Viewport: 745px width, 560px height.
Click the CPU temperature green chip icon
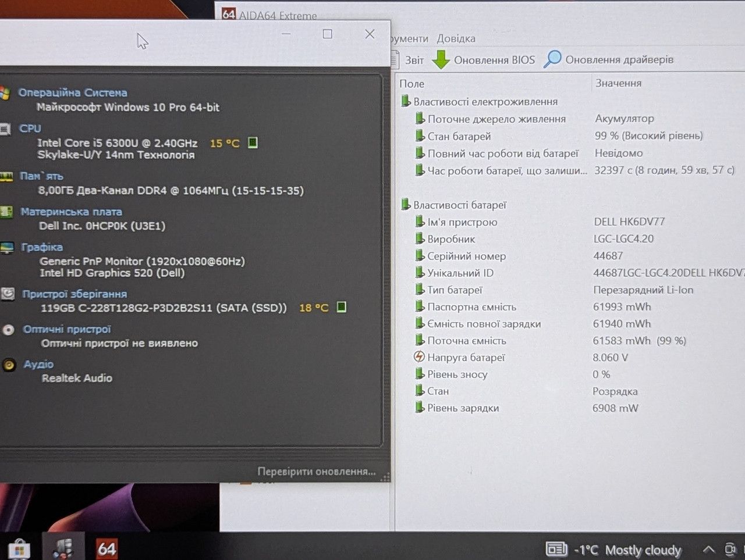(253, 142)
